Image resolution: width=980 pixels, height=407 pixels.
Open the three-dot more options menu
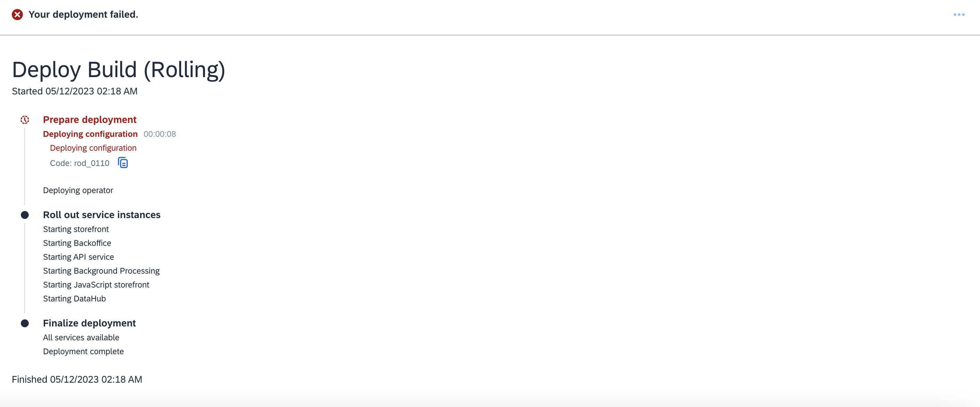pos(959,15)
